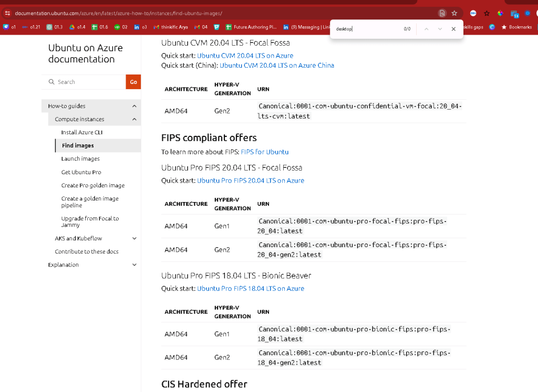The image size is (538, 392).
Task: Open the o1 bookmark
Action: coord(9,27)
